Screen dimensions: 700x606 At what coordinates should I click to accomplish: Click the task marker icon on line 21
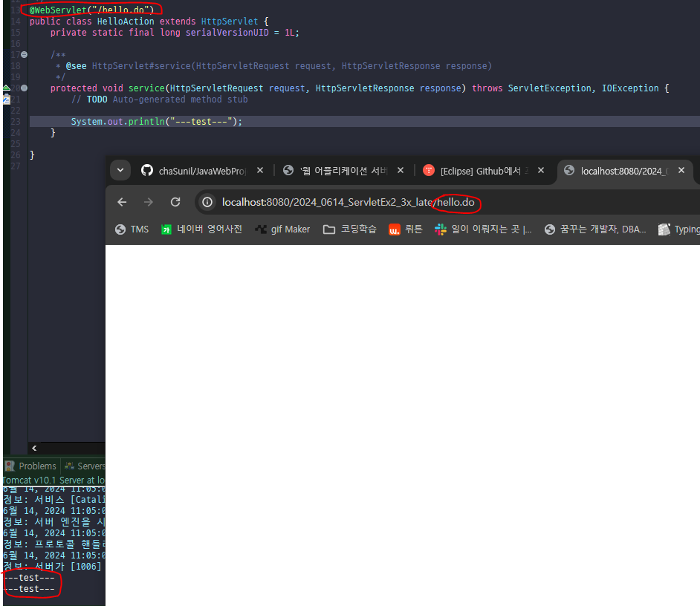(7, 100)
